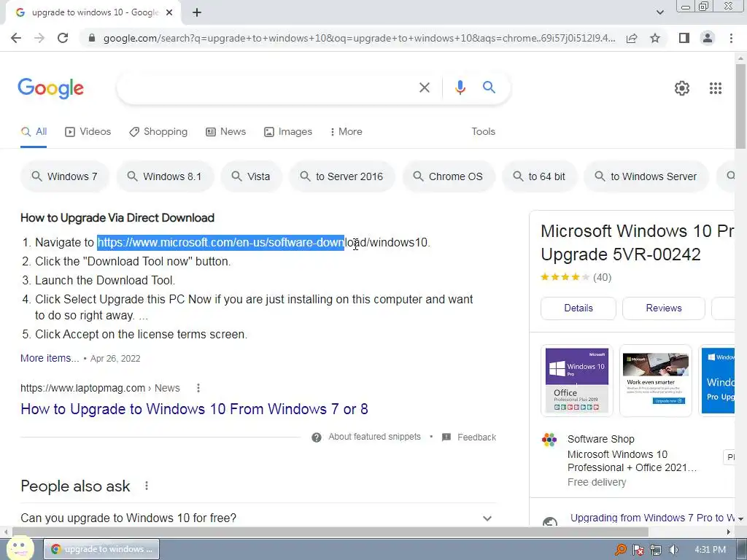Close the 'upgrade to windows 10' tab
747x560 pixels.
coord(169,12)
